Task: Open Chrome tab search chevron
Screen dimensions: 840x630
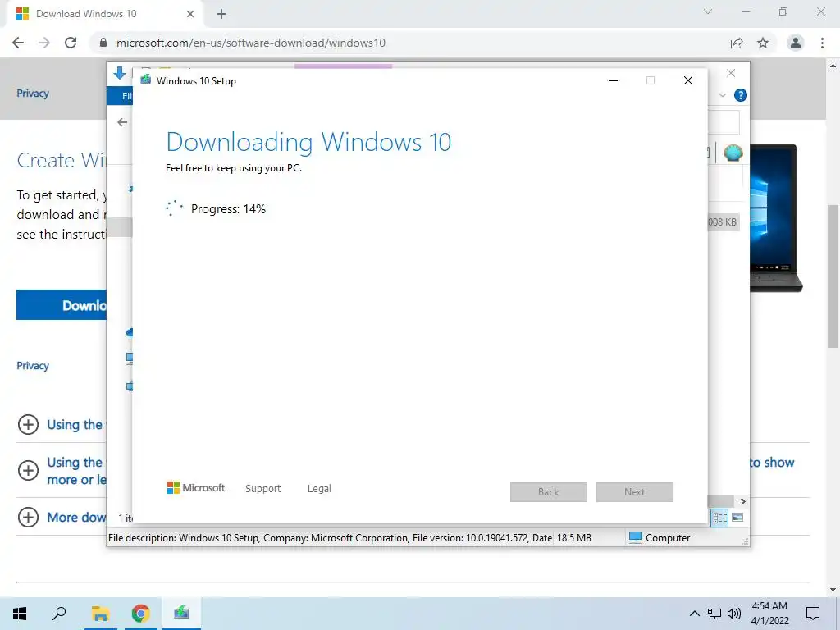Action: click(708, 11)
